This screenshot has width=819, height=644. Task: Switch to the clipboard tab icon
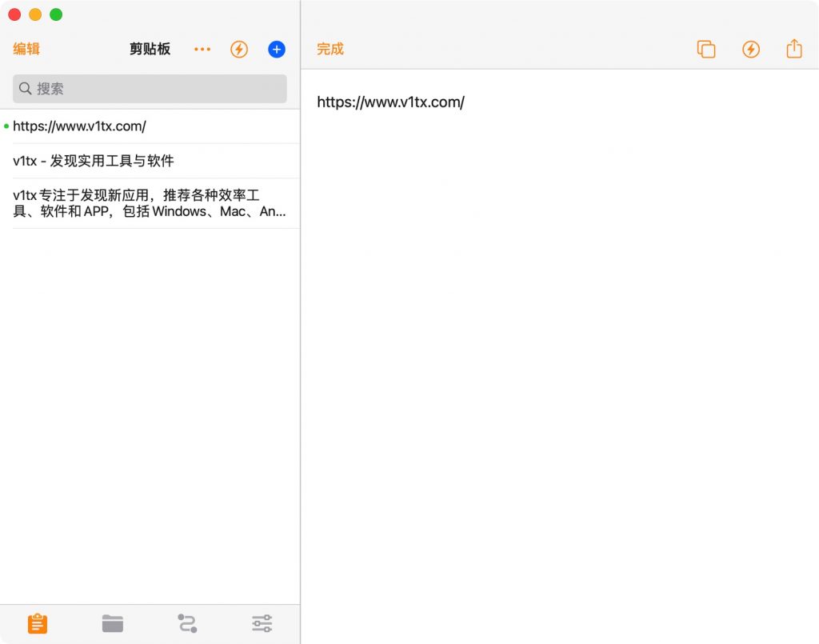click(x=38, y=624)
